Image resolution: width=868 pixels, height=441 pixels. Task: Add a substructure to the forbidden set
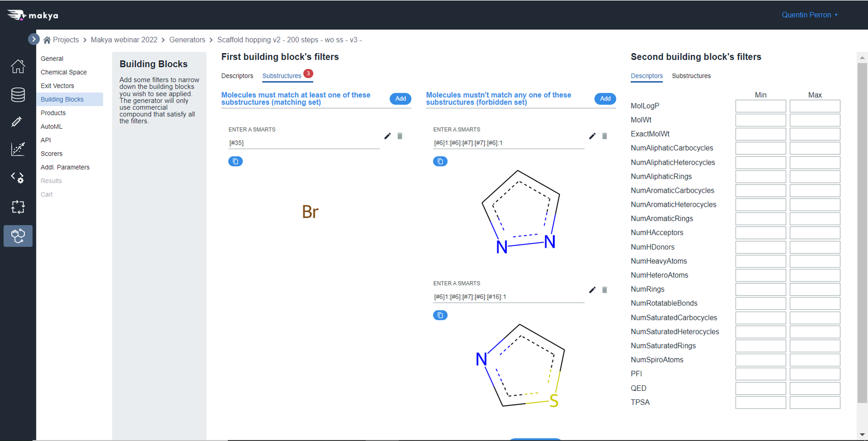pos(605,99)
